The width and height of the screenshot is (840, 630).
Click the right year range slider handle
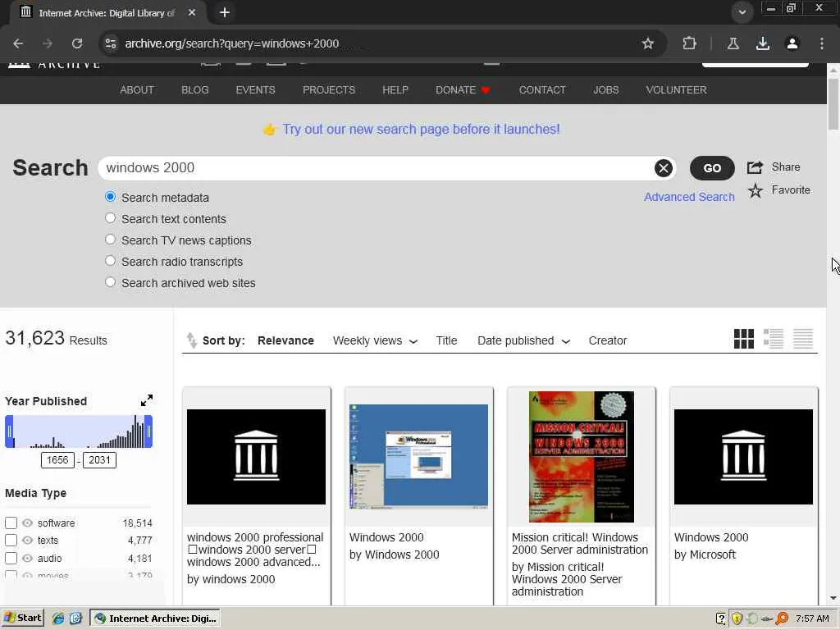point(149,431)
